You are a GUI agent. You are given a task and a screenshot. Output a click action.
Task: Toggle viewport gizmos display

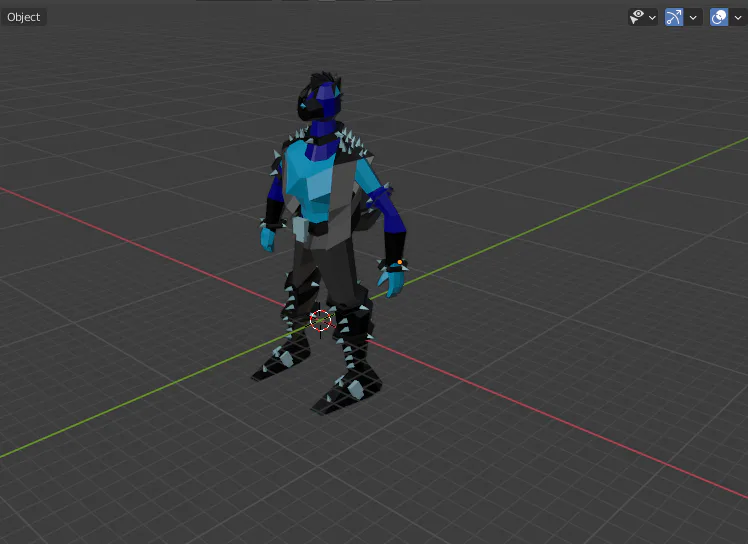coord(674,17)
